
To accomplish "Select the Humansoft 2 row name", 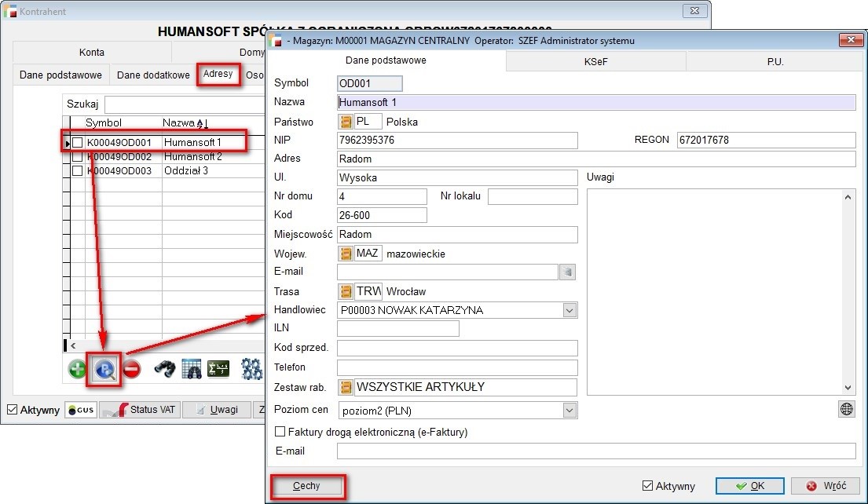I will [192, 156].
